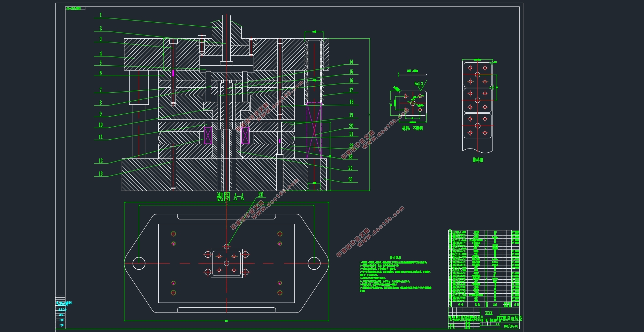Click the "XXX模具总装图" title block text
This screenshot has height=332, width=644.
click(510, 318)
